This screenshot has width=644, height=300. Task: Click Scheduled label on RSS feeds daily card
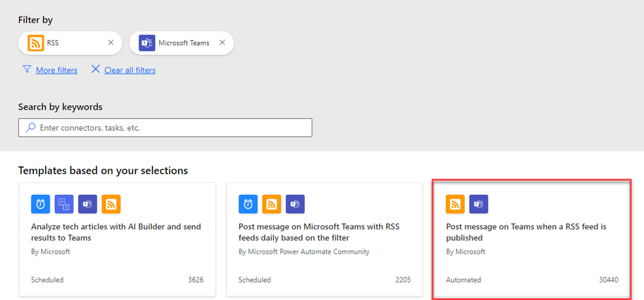coord(255,280)
